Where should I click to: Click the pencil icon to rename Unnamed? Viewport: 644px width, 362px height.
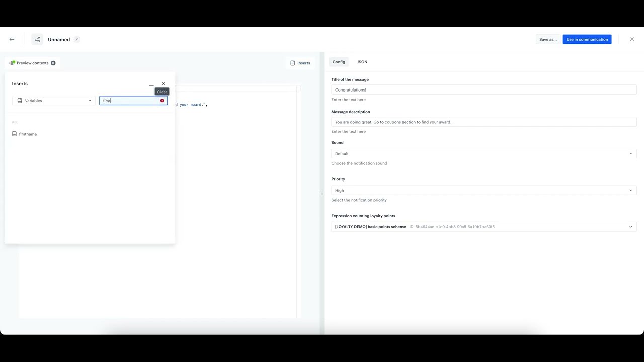[x=77, y=39]
